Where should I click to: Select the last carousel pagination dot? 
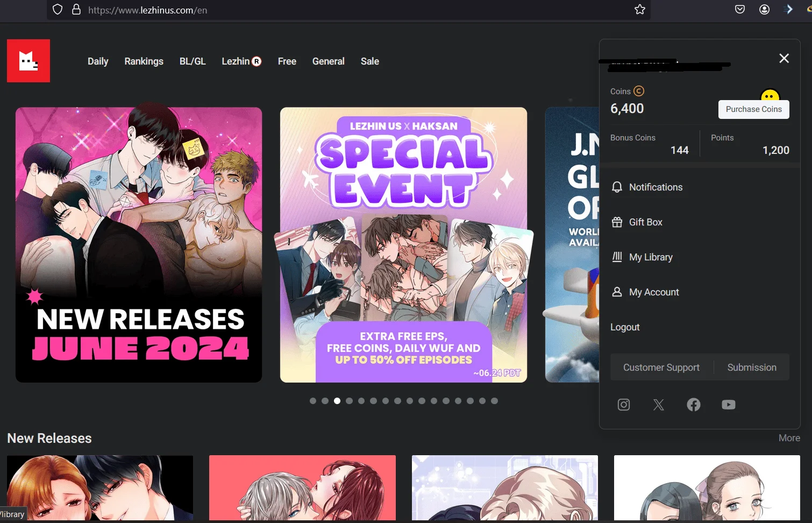(x=494, y=401)
